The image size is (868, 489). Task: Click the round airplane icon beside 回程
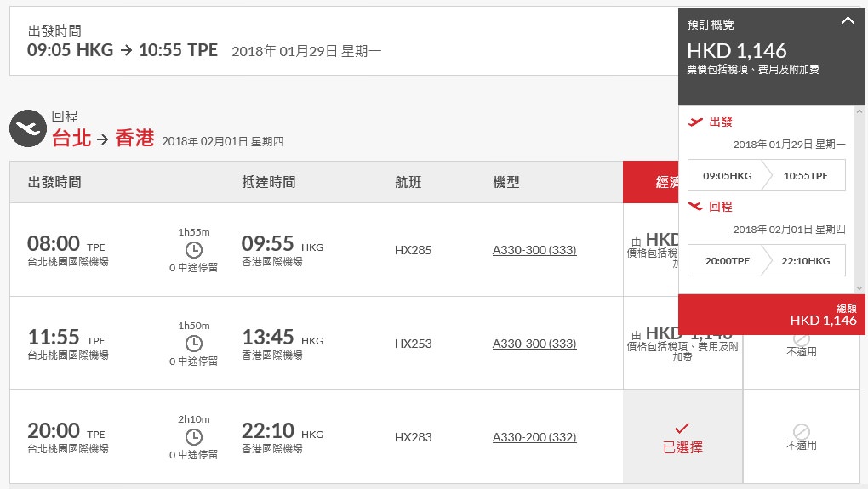(28, 128)
